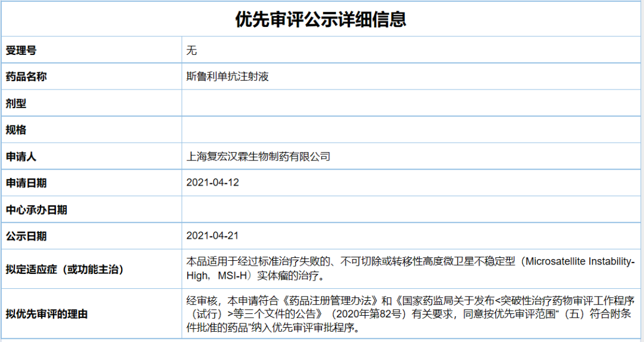Click the 中心承办日期 row label

pyautogui.click(x=36, y=209)
